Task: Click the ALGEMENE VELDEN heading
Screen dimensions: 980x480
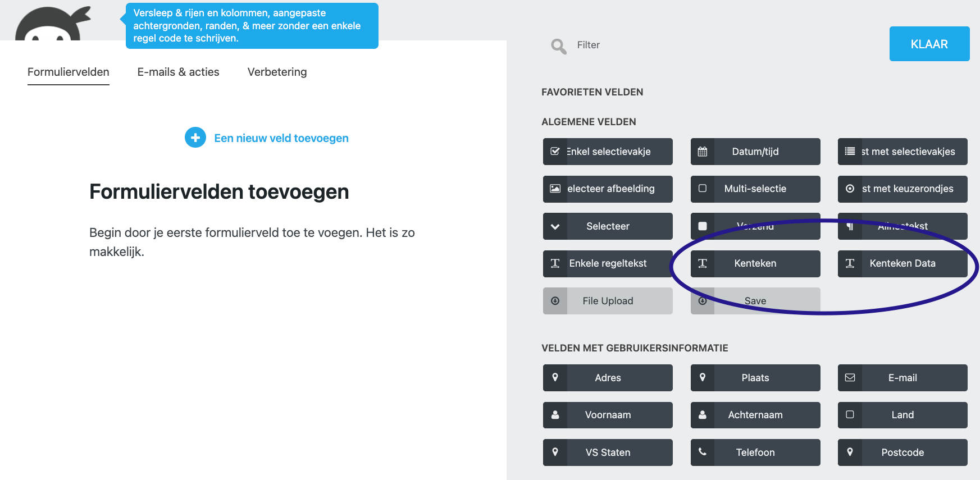Action: pos(589,122)
